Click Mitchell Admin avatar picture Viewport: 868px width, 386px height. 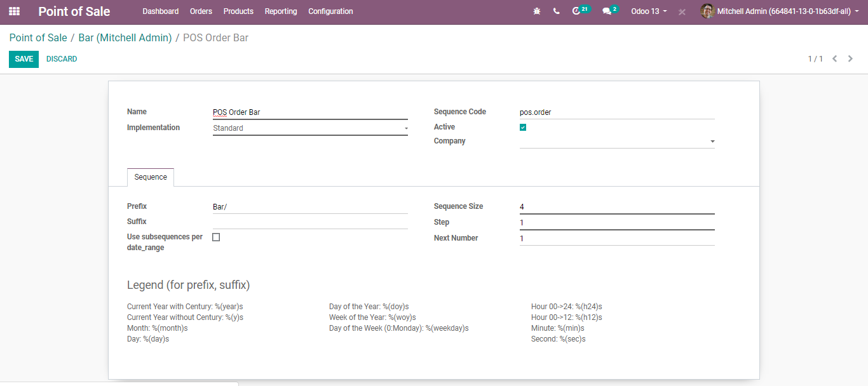tap(707, 11)
